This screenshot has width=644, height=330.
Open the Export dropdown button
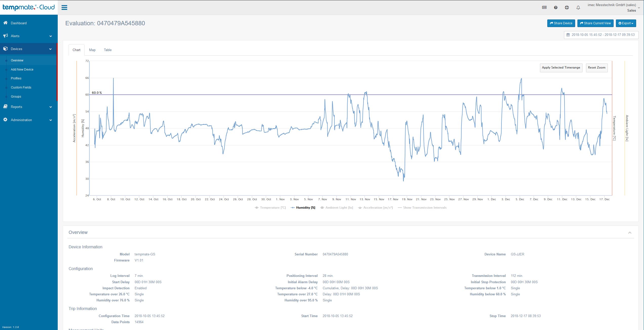coord(626,23)
